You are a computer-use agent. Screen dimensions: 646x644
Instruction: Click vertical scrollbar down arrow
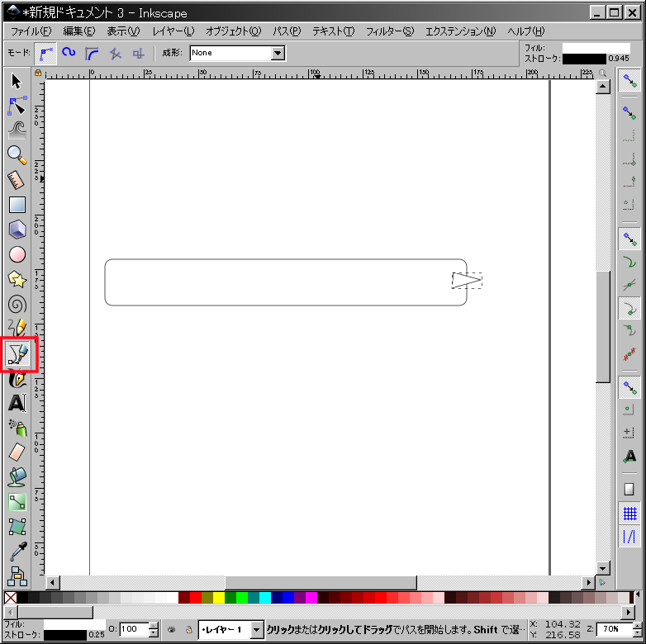(603, 569)
